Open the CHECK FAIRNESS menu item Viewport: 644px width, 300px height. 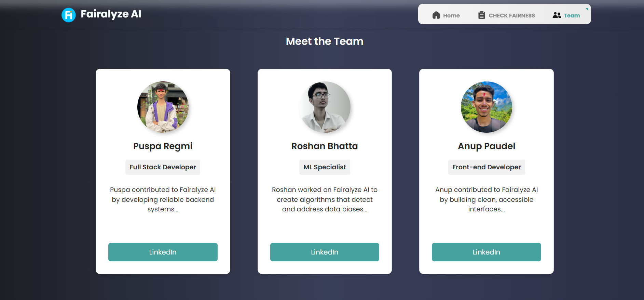(507, 15)
